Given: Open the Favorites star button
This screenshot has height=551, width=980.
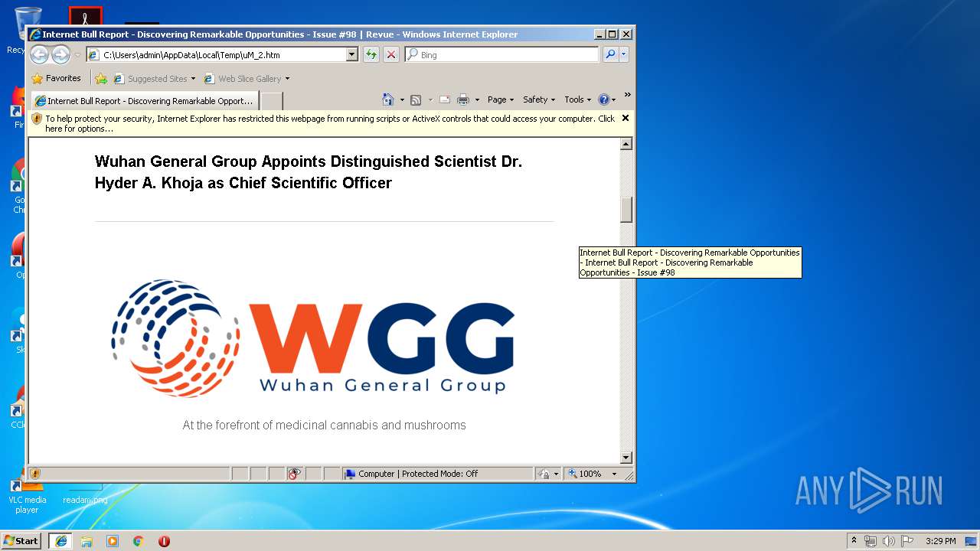Looking at the screenshot, I should coord(56,78).
